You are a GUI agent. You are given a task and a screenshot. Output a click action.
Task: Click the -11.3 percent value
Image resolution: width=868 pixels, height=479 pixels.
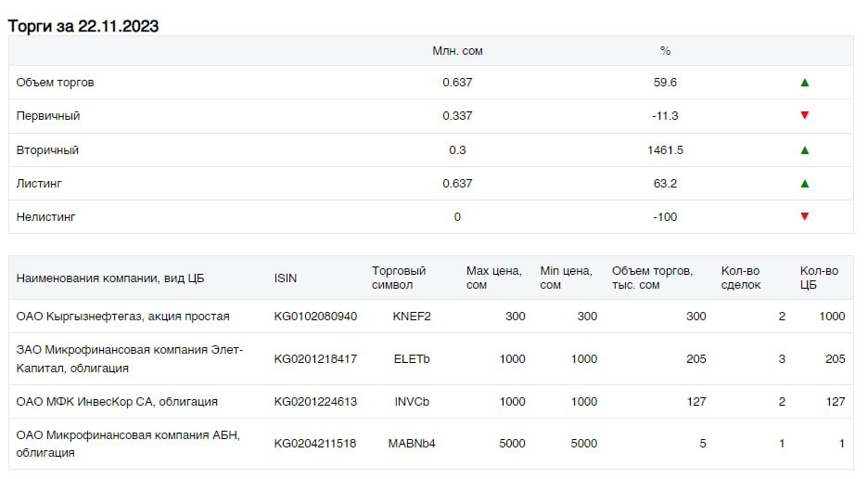665,116
